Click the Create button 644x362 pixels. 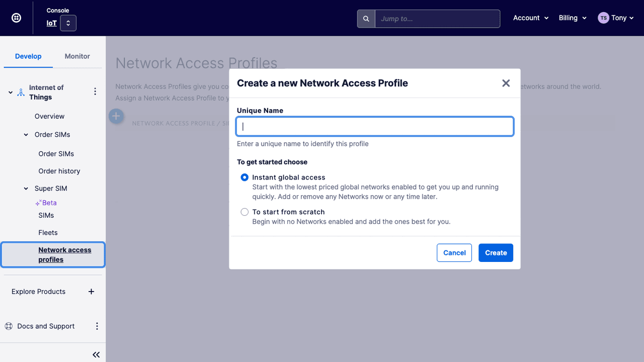click(496, 252)
